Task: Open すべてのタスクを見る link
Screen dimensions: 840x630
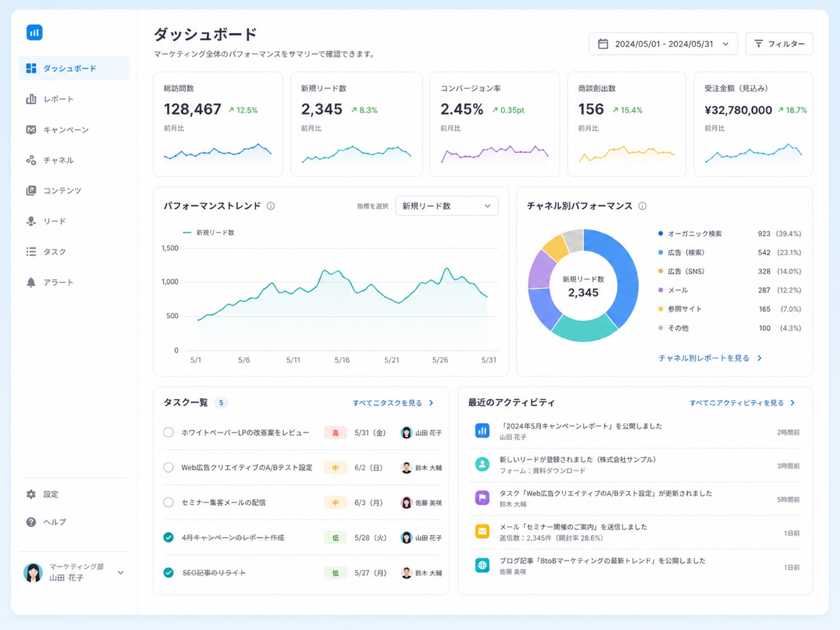Action: click(393, 403)
